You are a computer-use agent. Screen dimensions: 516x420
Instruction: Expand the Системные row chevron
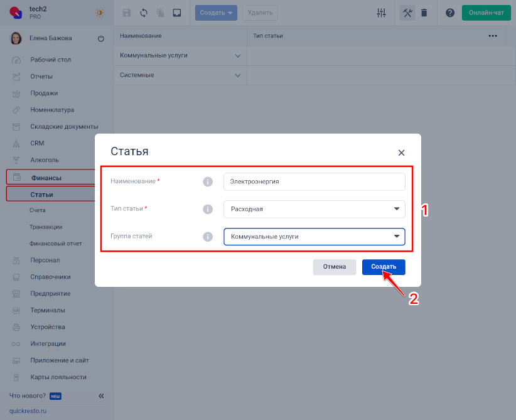[x=237, y=75]
